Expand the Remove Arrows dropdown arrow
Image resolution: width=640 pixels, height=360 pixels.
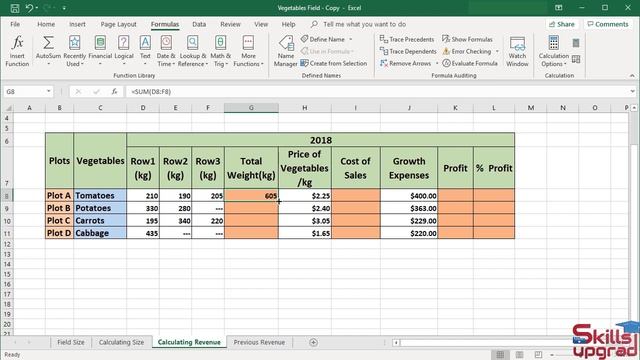coord(437,64)
